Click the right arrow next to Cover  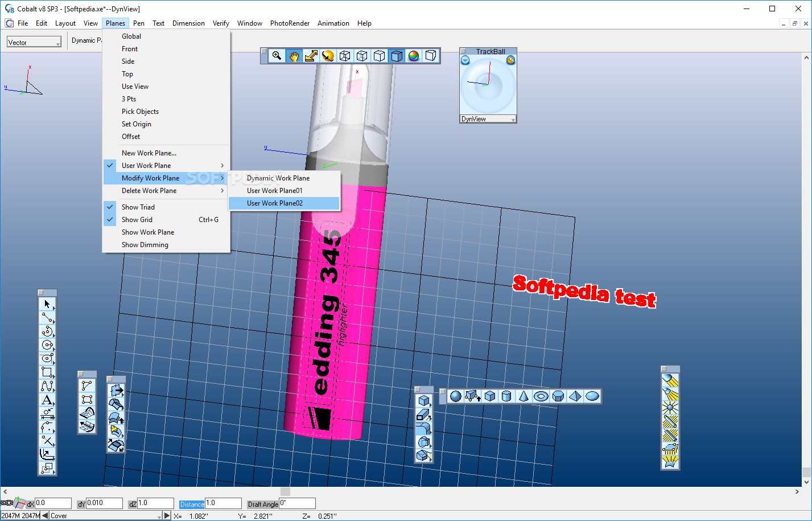(167, 516)
